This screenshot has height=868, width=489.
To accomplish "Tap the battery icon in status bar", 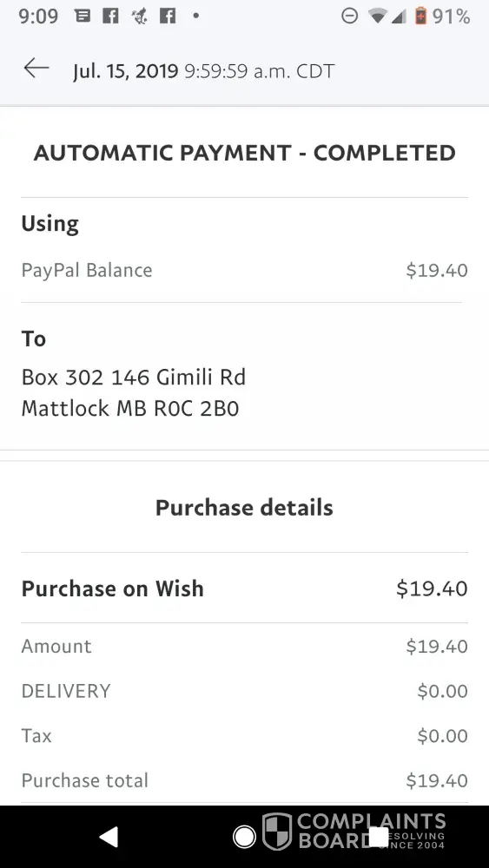I will [x=421, y=16].
